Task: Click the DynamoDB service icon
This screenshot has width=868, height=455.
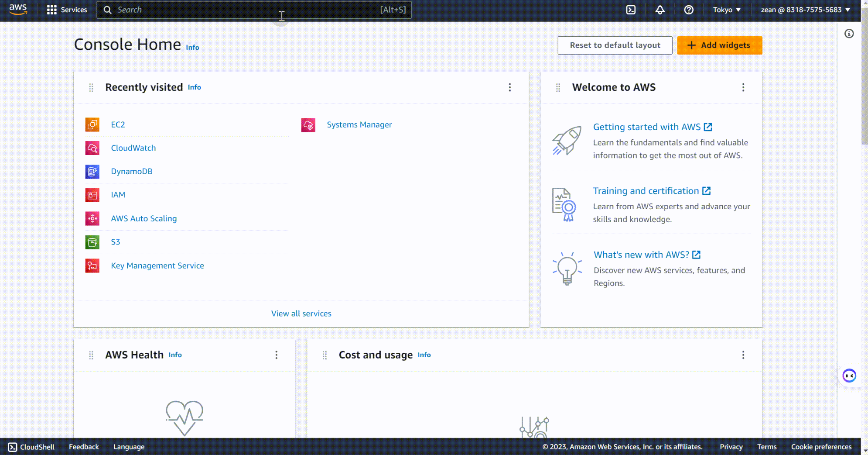Action: [92, 172]
